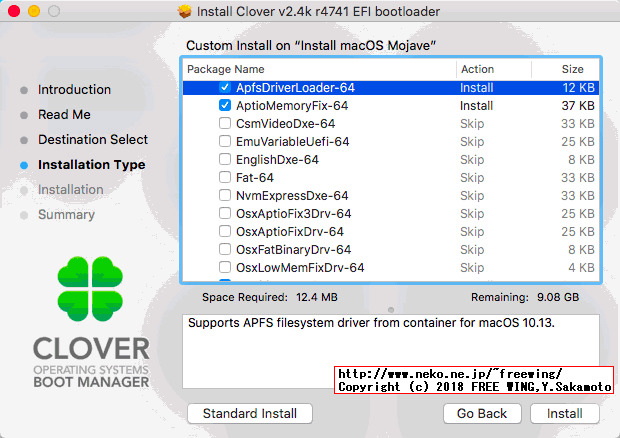Click the Space Required 12.4 MB value

point(317,297)
